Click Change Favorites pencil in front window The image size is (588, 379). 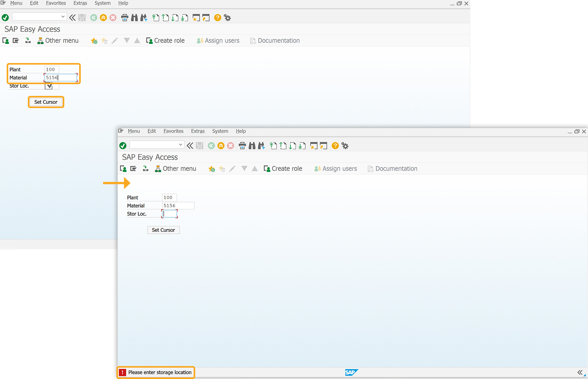232,169
